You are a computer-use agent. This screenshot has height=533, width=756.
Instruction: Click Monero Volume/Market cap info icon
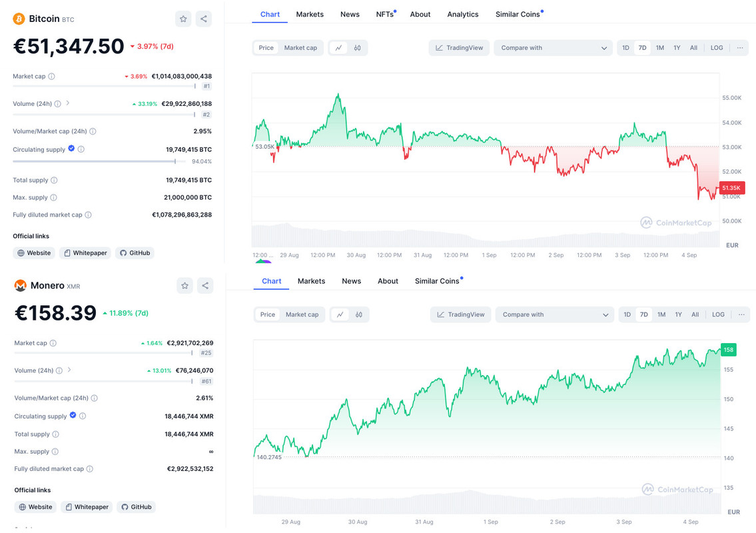click(95, 398)
